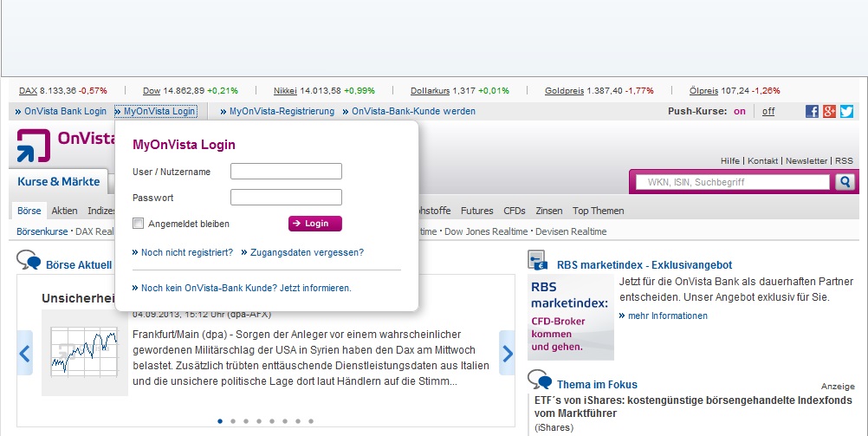The image size is (868, 436).
Task: Open the MyOnVista-Registrierung link
Action: (277, 111)
